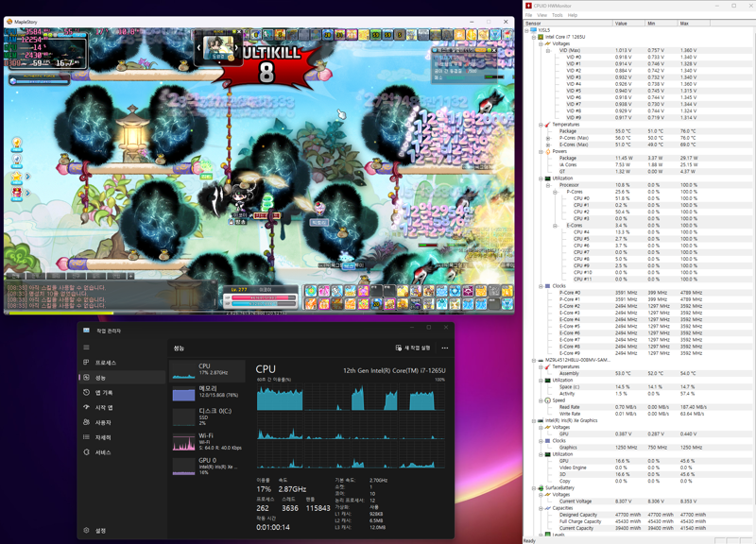Select the Read Rate speed row
The width and height of the screenshot is (756, 544).
point(632,407)
